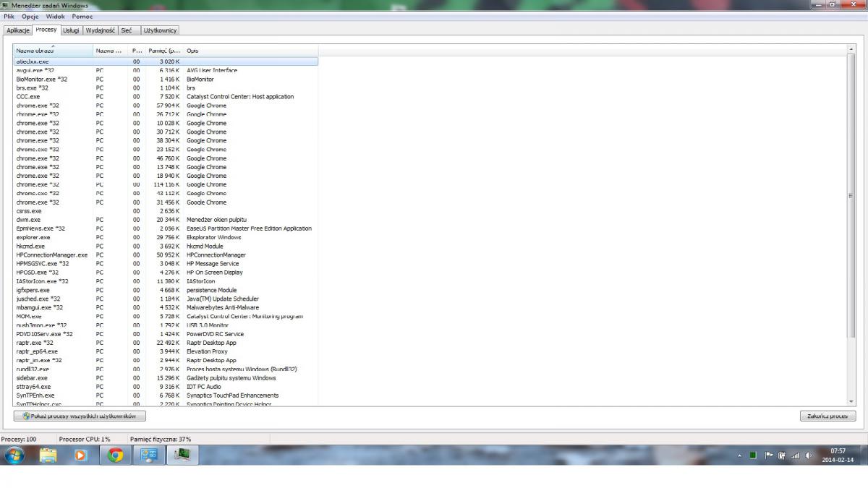Select the explorer.exe process
The image size is (868, 488).
click(x=166, y=237)
